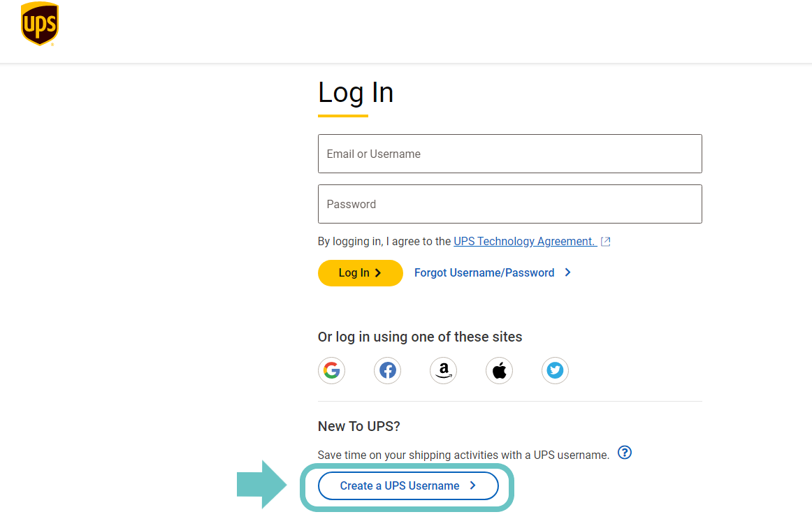Select Create a UPS Username
The width and height of the screenshot is (812, 526).
(408, 485)
